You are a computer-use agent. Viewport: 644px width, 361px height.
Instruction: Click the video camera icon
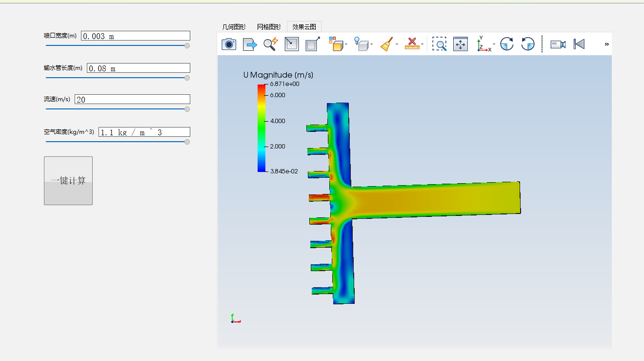[x=558, y=44]
